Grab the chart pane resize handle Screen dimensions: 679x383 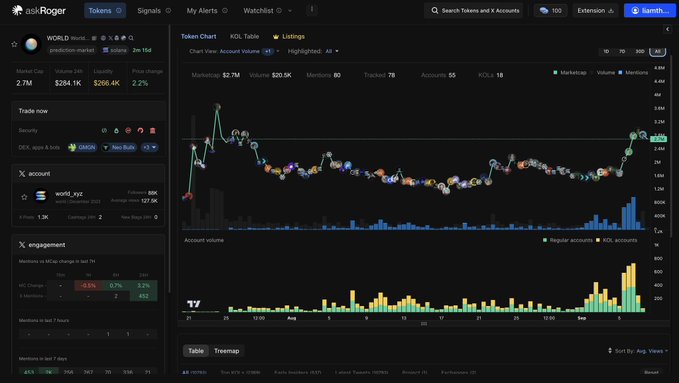(x=424, y=324)
